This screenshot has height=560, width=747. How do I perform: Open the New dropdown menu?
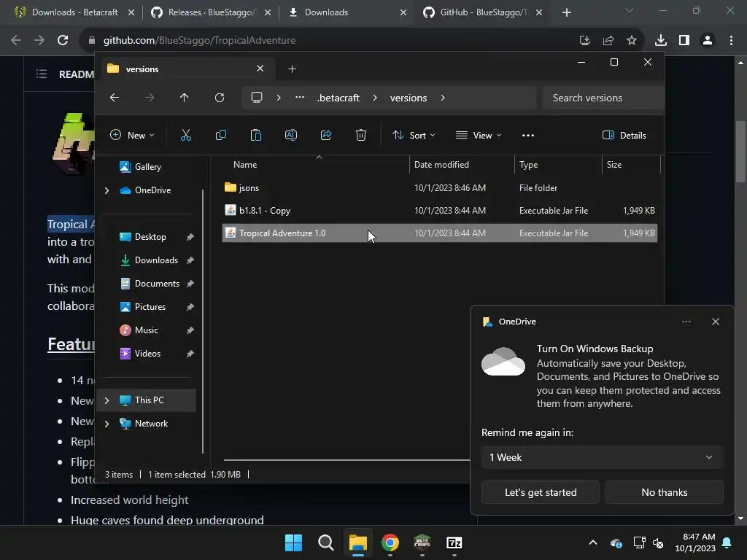pyautogui.click(x=133, y=135)
